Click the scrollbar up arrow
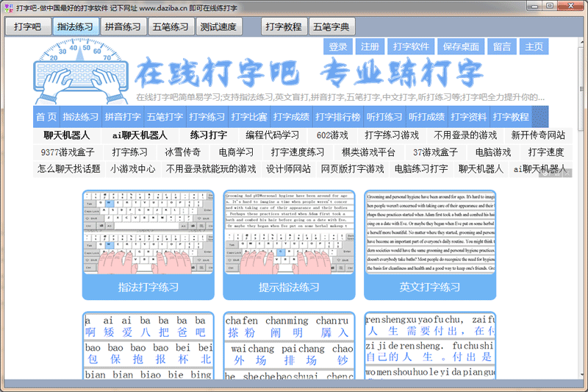 pos(581,41)
